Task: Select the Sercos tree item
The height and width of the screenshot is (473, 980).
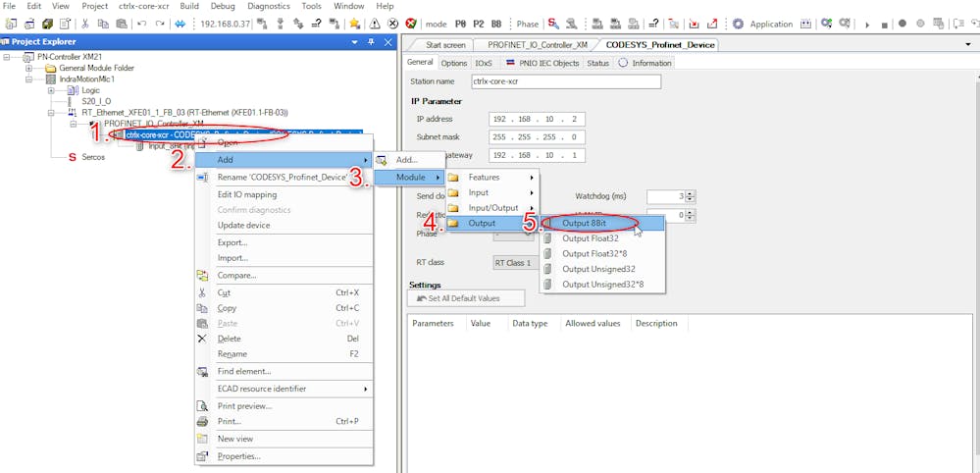Action: coord(93,157)
